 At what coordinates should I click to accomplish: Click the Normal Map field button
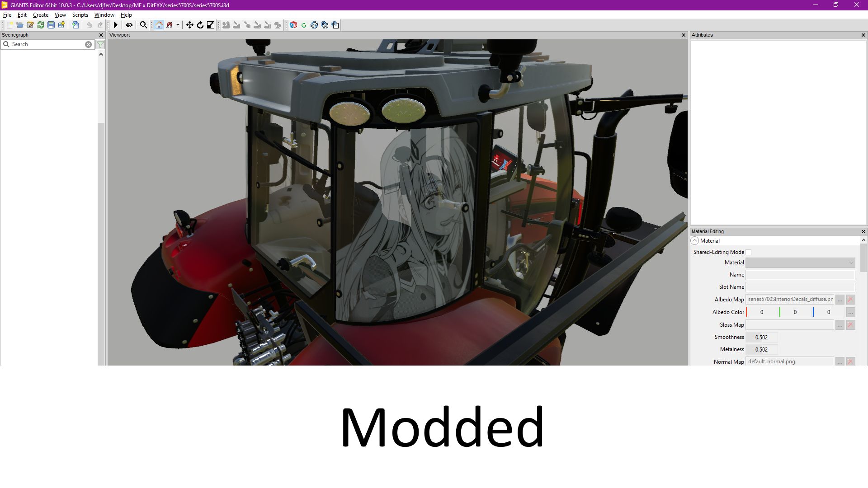click(840, 361)
